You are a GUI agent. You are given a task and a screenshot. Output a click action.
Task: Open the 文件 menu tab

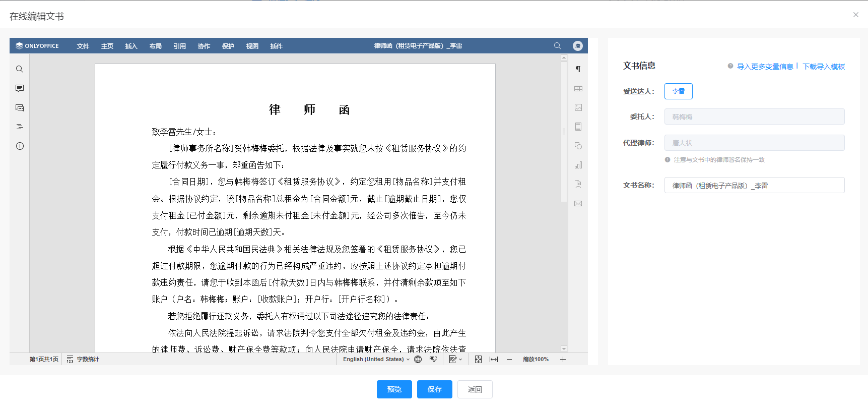tap(83, 46)
